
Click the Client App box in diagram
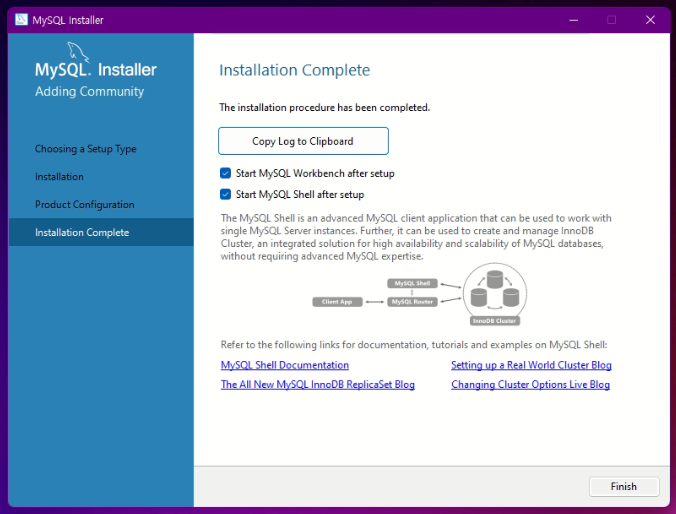[337, 302]
